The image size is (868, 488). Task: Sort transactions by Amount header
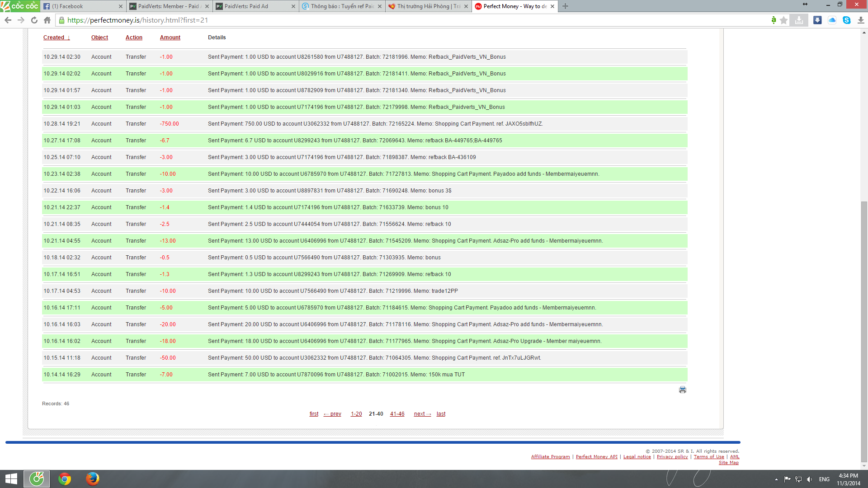pyautogui.click(x=170, y=38)
